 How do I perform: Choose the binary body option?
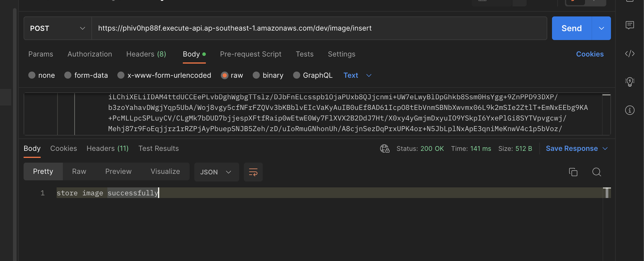pyautogui.click(x=256, y=75)
